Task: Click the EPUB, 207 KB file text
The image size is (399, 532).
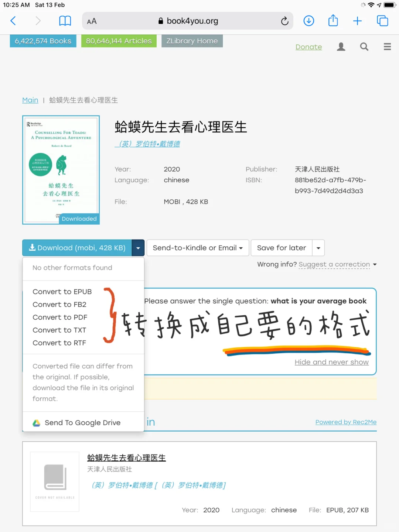Action: 347,510
